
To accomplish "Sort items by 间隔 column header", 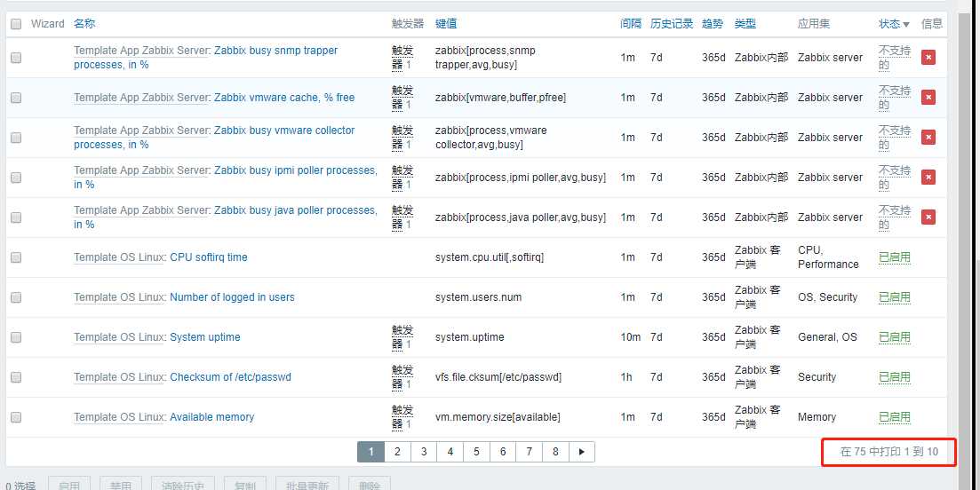I will click(631, 24).
